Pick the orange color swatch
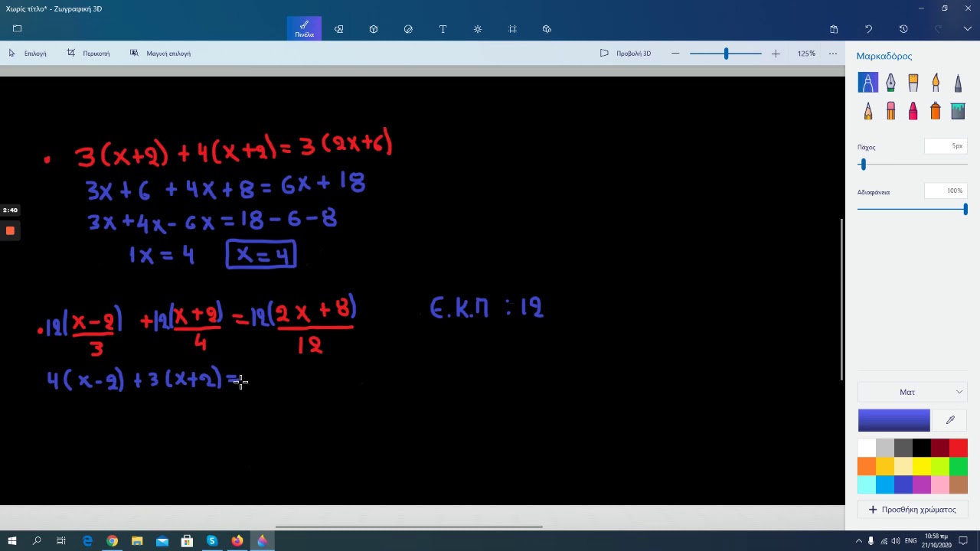This screenshot has height=551, width=980. click(867, 466)
